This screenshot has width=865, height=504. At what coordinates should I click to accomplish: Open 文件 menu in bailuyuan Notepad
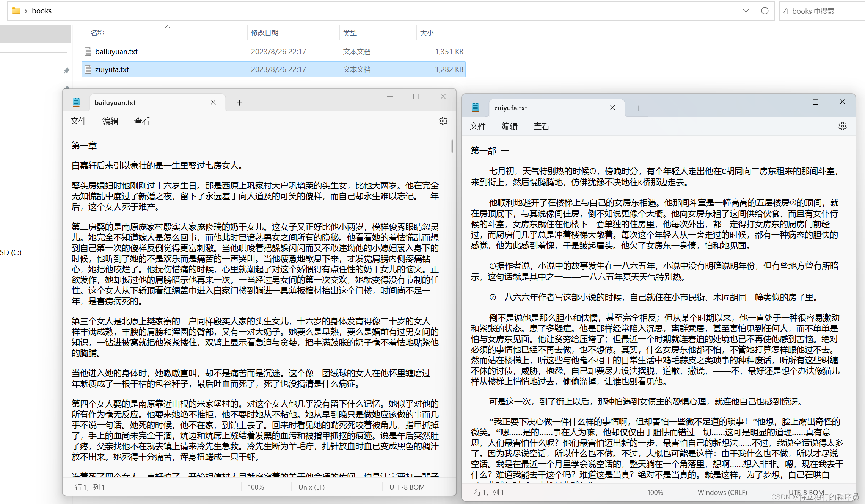coord(78,121)
